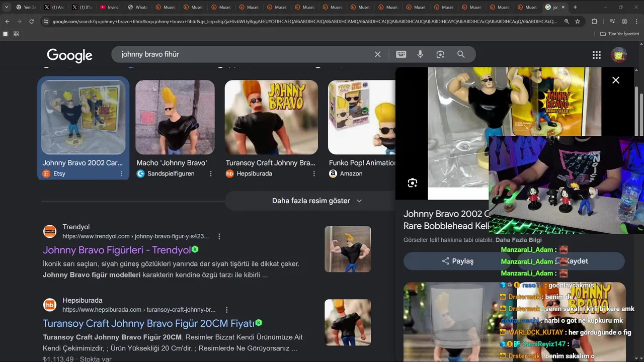Screen dimensions: 644x362
Task: Click the Etsy source label
Action: click(x=59, y=173)
